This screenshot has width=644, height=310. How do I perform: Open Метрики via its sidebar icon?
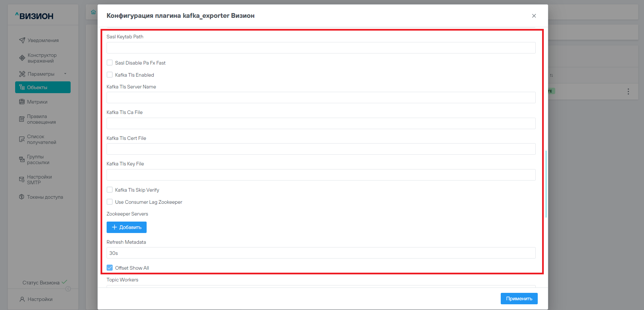[22, 102]
